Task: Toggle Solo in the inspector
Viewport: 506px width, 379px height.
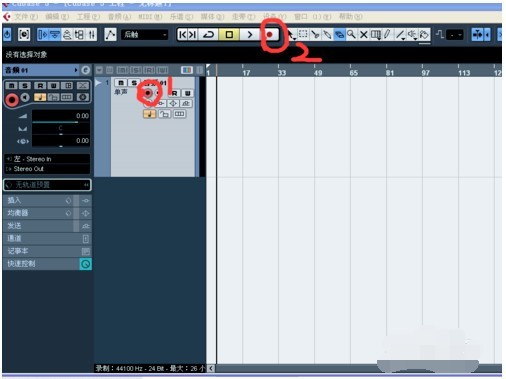Action: (x=25, y=86)
